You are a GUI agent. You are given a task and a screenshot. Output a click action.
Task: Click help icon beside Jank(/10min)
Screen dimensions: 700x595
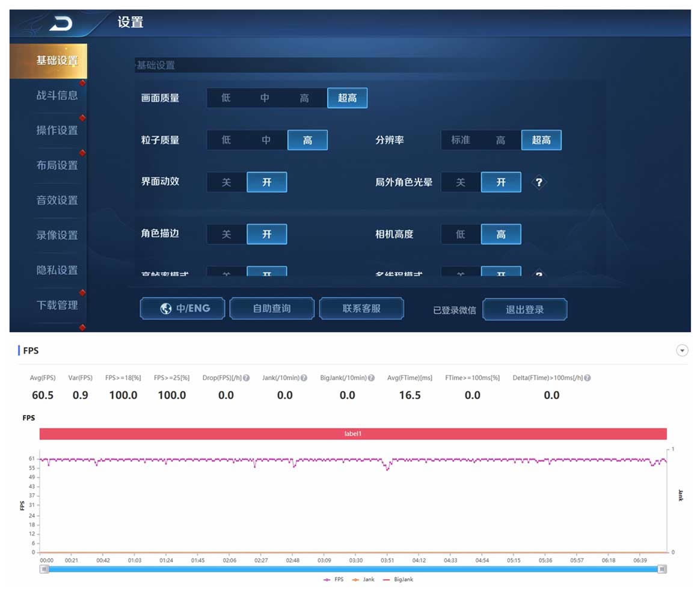(x=304, y=378)
